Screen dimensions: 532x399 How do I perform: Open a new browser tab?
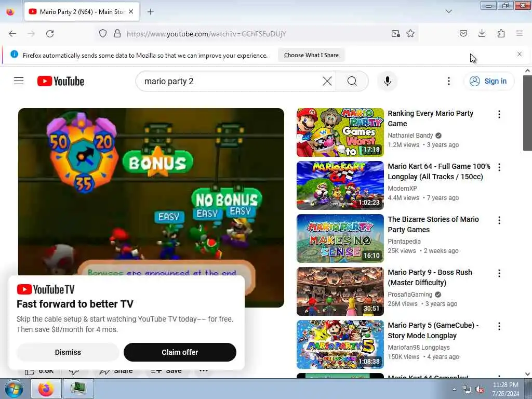[150, 12]
